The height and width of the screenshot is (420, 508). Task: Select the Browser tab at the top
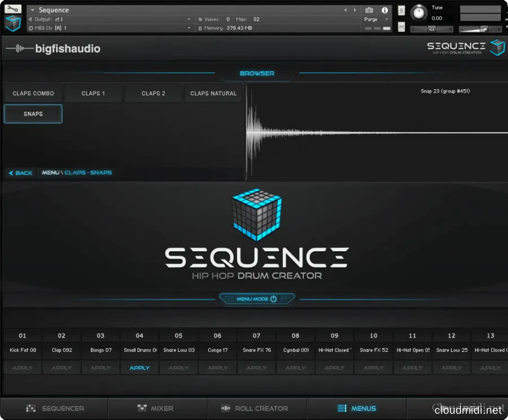click(x=257, y=73)
